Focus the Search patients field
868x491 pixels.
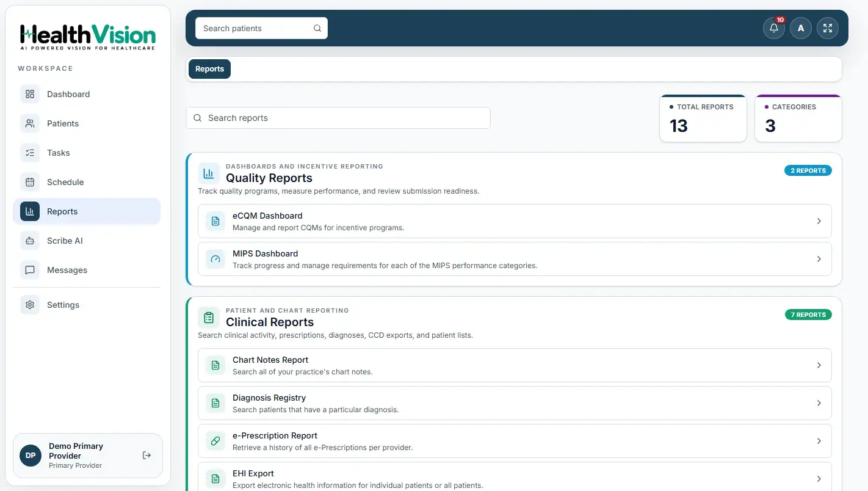(x=261, y=28)
